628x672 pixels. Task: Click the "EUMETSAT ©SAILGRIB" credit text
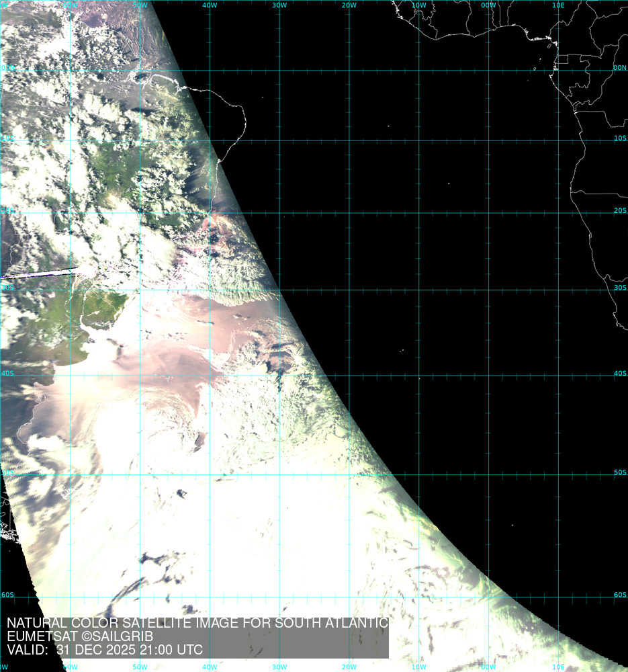(79, 636)
